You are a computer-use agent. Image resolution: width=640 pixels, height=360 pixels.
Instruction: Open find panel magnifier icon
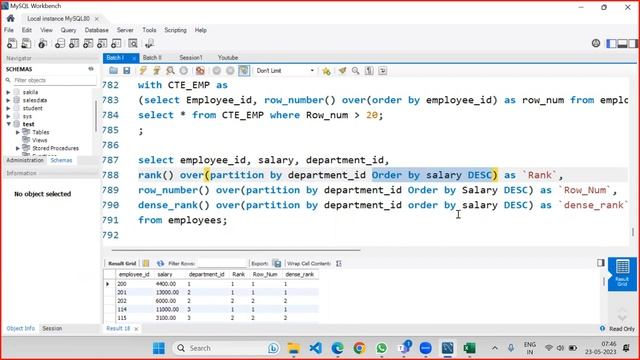click(356, 71)
